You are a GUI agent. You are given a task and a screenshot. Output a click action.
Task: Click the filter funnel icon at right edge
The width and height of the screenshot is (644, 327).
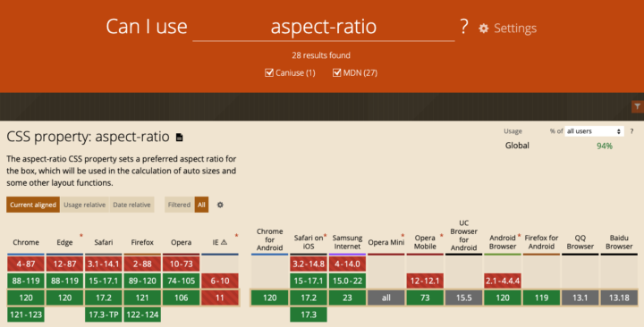(x=638, y=106)
